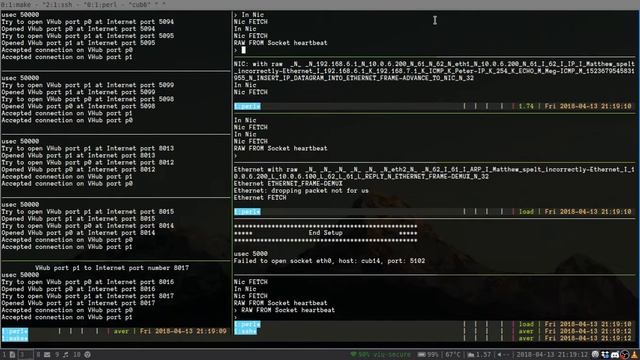
Task: Click 'VHub port p1 to Internet port number 8017'
Action: [112, 268]
